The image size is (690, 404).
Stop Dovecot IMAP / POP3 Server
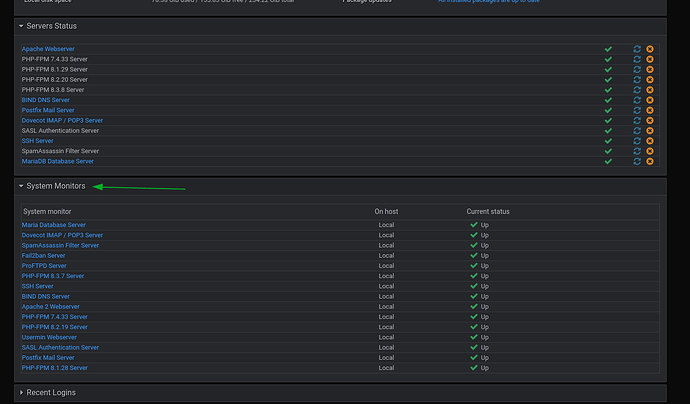(650, 120)
